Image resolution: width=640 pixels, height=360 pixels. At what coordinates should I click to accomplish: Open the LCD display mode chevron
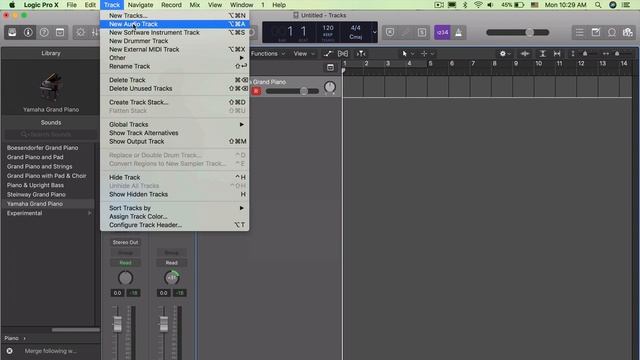(374, 32)
